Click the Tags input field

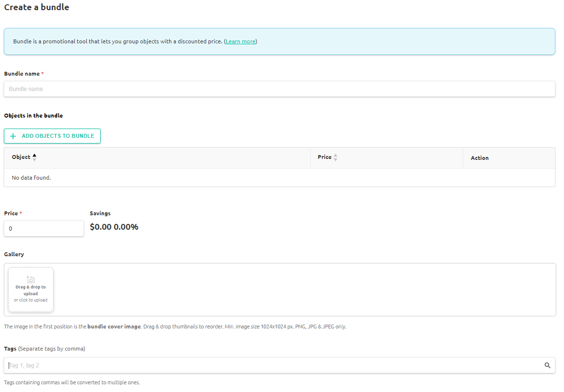coord(275,366)
